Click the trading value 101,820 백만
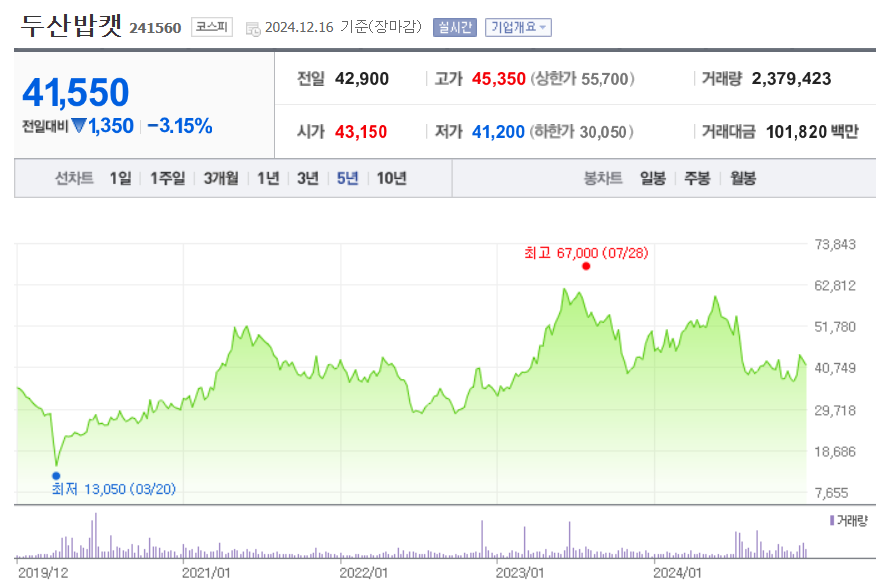876x584 pixels. (x=812, y=132)
